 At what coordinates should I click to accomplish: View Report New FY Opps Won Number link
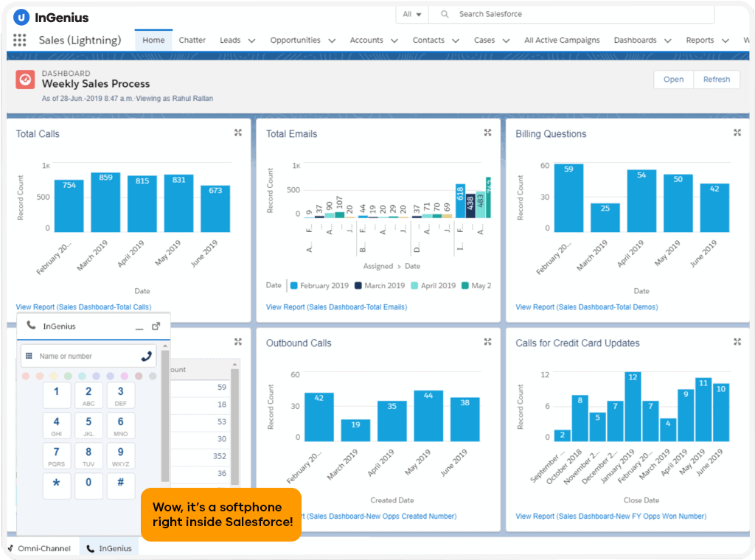pyautogui.click(x=611, y=517)
